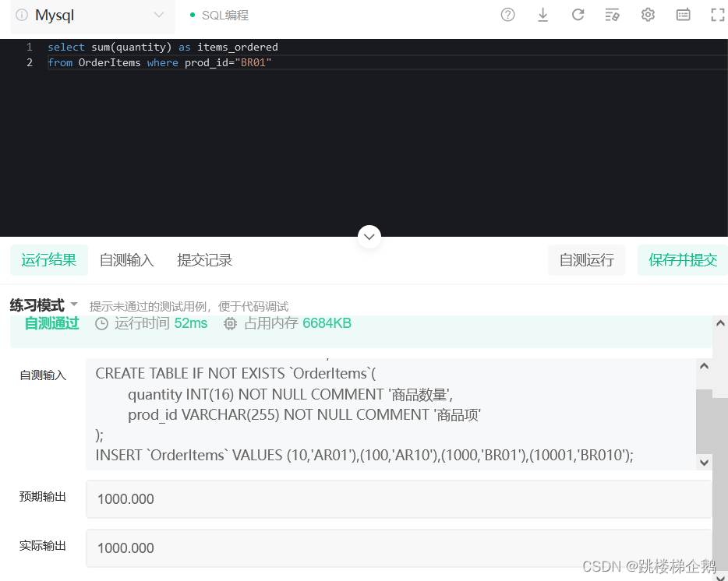The width and height of the screenshot is (728, 581).
Task: Click the 52ms run time value
Action: 191,323
